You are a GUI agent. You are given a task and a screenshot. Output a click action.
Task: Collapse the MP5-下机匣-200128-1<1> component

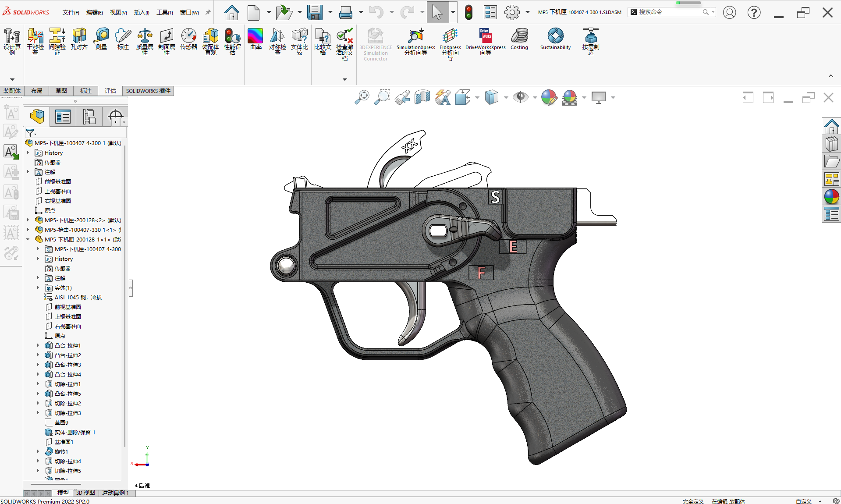tap(28, 239)
